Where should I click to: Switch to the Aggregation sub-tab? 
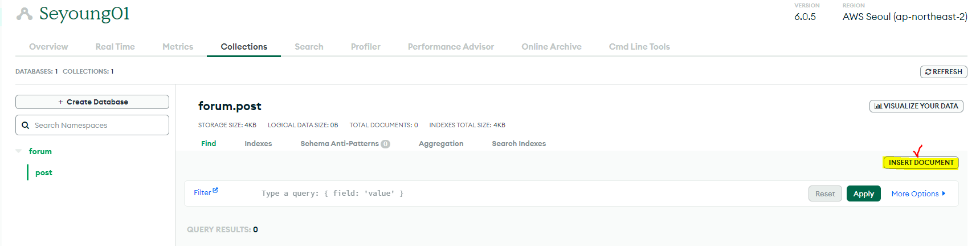coord(441,144)
